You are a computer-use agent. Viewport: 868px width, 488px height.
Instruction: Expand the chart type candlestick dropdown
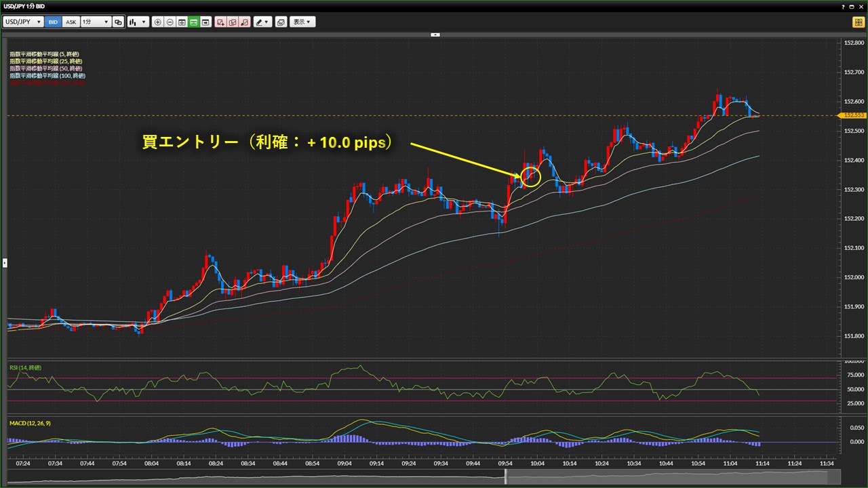click(x=138, y=22)
